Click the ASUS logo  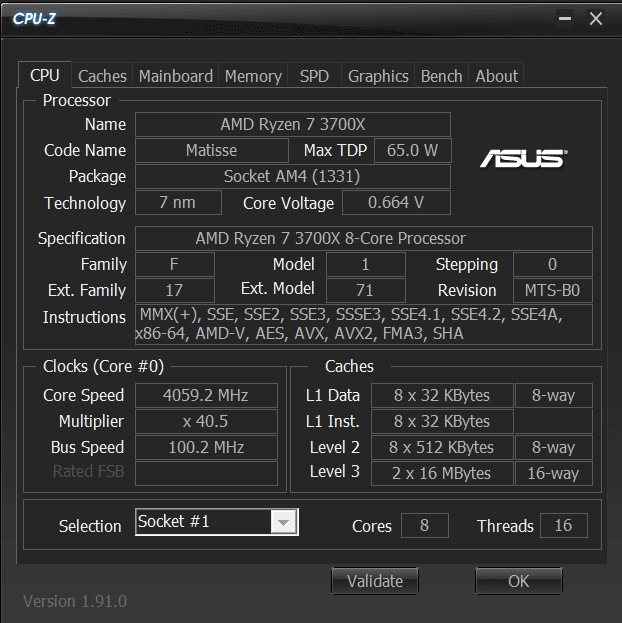523,159
